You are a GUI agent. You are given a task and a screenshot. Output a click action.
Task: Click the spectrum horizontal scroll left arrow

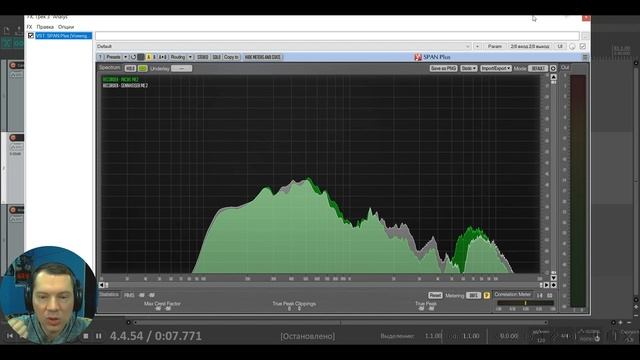pos(102,285)
